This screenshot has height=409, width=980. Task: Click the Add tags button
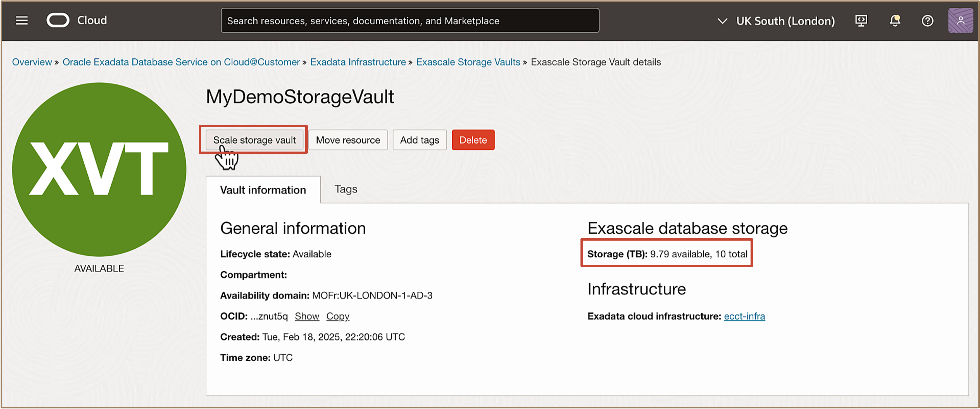[x=419, y=140]
